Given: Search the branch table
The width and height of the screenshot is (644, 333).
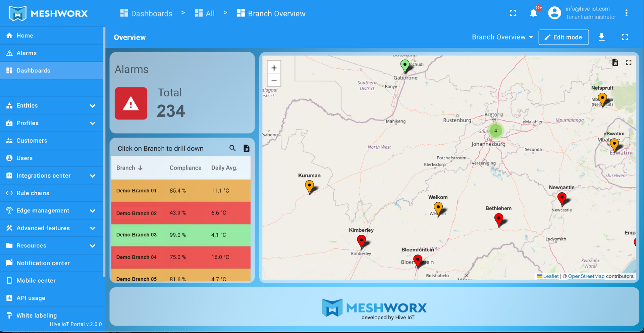Looking at the screenshot, I should click(232, 148).
